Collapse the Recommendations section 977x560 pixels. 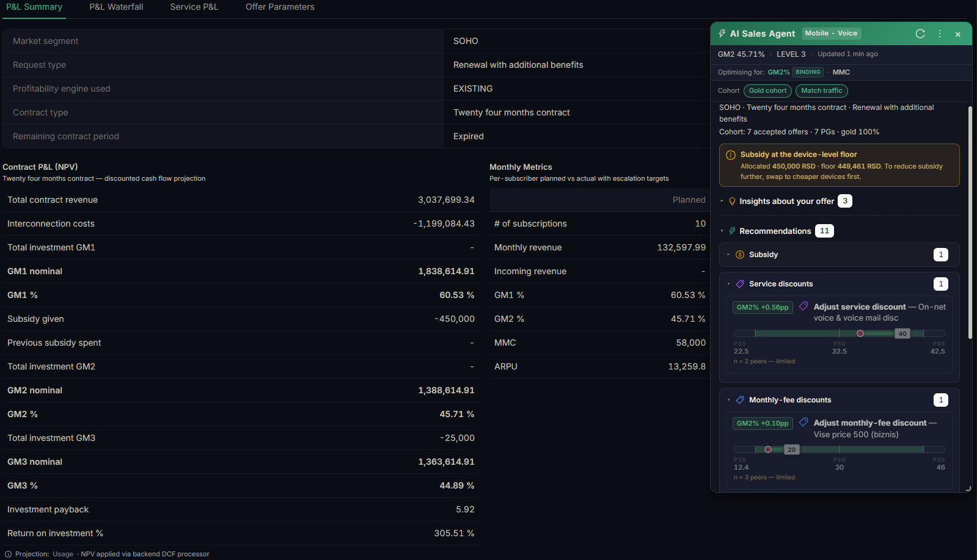775,231
